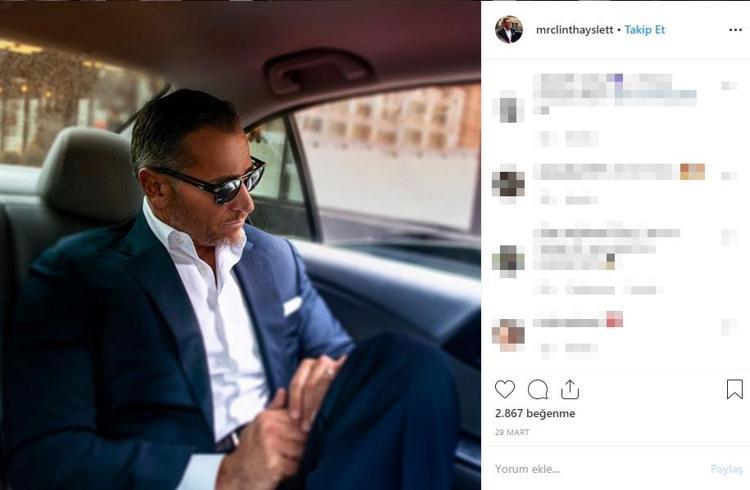Open the three-dot more options menu
Viewport: 750px width, 490px height.
[735, 30]
